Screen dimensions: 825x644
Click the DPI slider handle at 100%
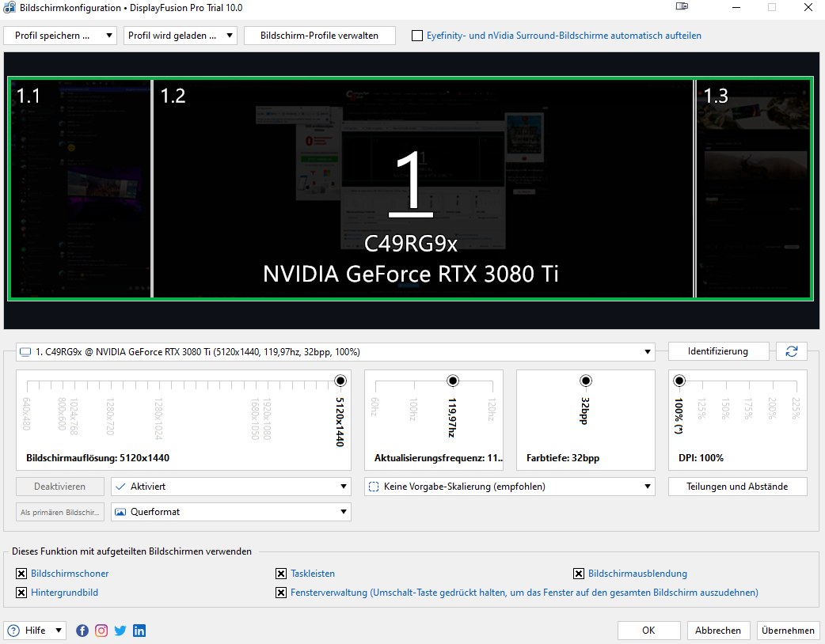679,381
